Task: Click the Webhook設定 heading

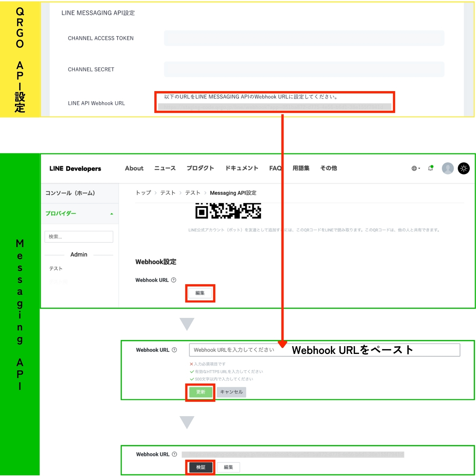Action: coord(156,262)
